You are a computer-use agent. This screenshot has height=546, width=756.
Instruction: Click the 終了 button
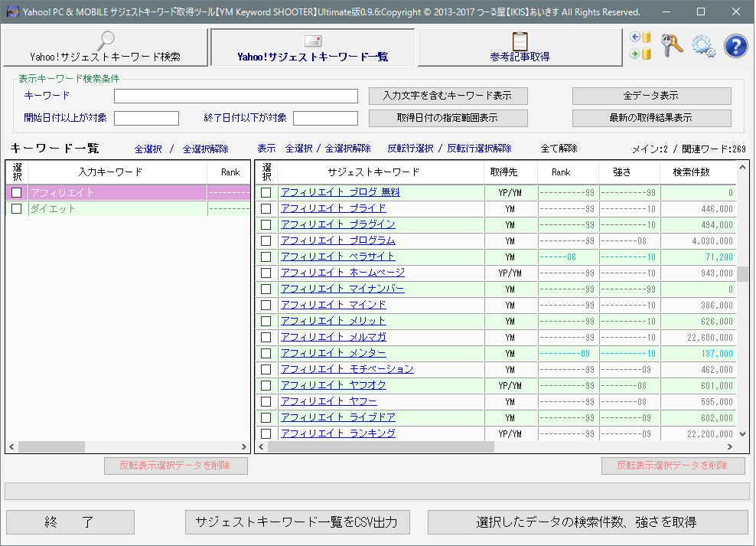coord(70,522)
